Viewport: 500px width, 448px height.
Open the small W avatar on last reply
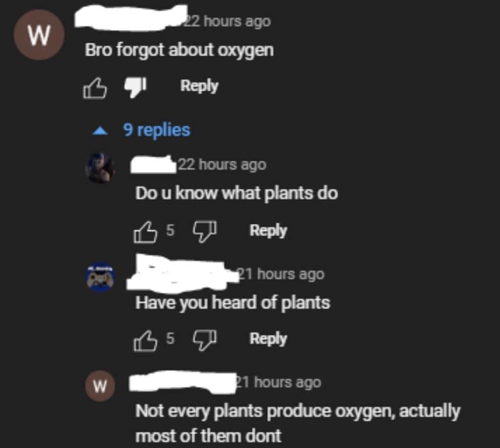[x=100, y=386]
